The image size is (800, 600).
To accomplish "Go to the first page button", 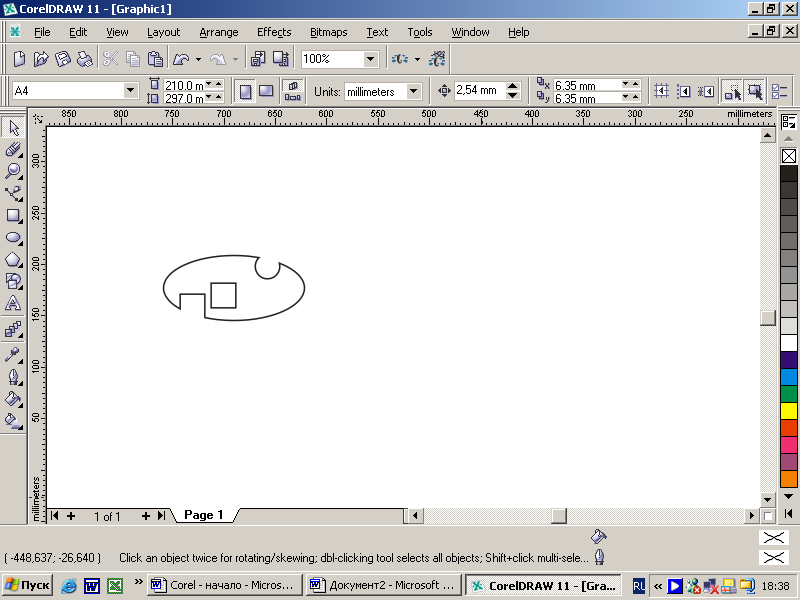I will click(55, 516).
